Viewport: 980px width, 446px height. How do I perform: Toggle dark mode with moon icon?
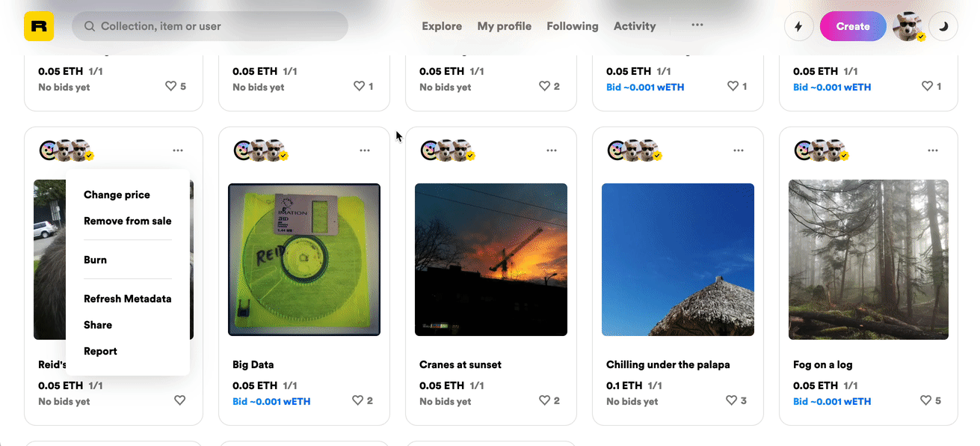[x=943, y=26]
